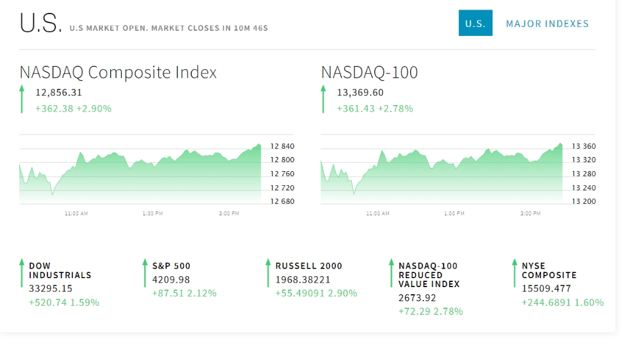Viewport: 641px width, 364px height.
Task: Click the up arrow by NASDAQ-100 Reduced Value Index
Action: coord(391,273)
